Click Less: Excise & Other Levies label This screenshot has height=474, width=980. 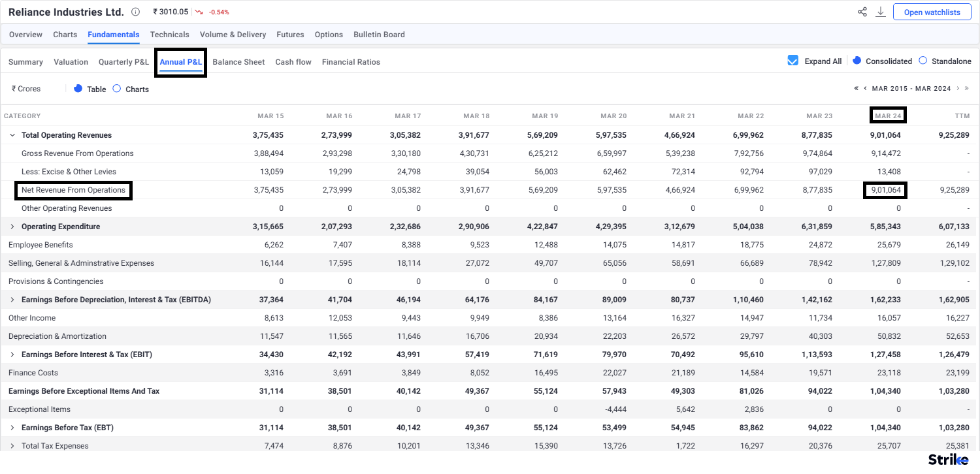click(69, 172)
